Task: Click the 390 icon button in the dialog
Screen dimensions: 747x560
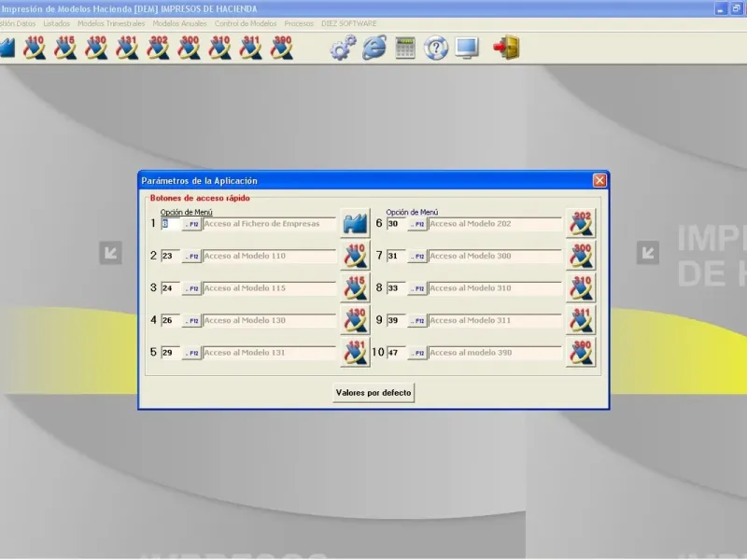Action: pyautogui.click(x=581, y=353)
